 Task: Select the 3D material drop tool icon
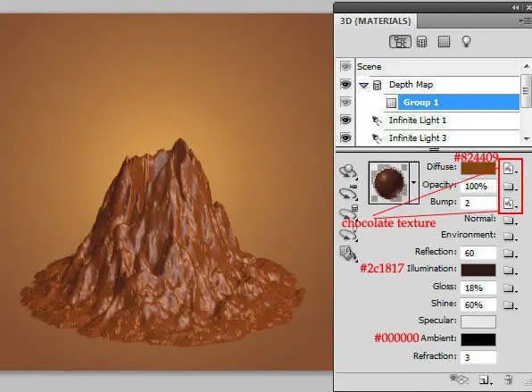click(348, 254)
